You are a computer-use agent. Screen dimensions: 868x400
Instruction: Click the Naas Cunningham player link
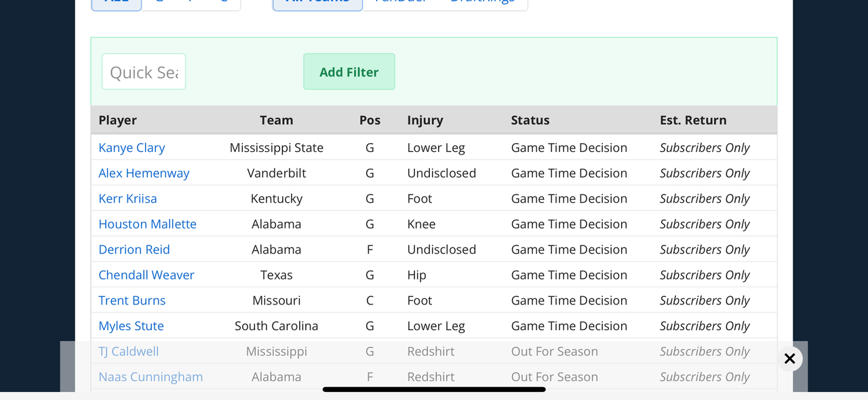click(151, 377)
